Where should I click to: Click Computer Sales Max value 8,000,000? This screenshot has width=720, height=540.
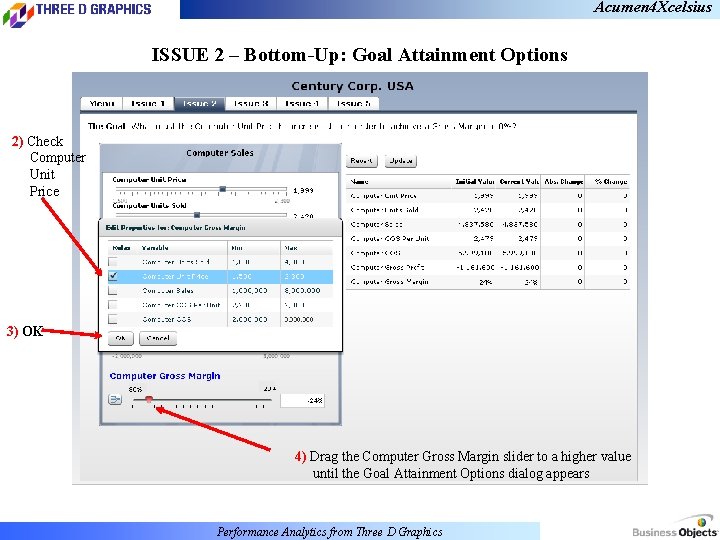coord(302,291)
